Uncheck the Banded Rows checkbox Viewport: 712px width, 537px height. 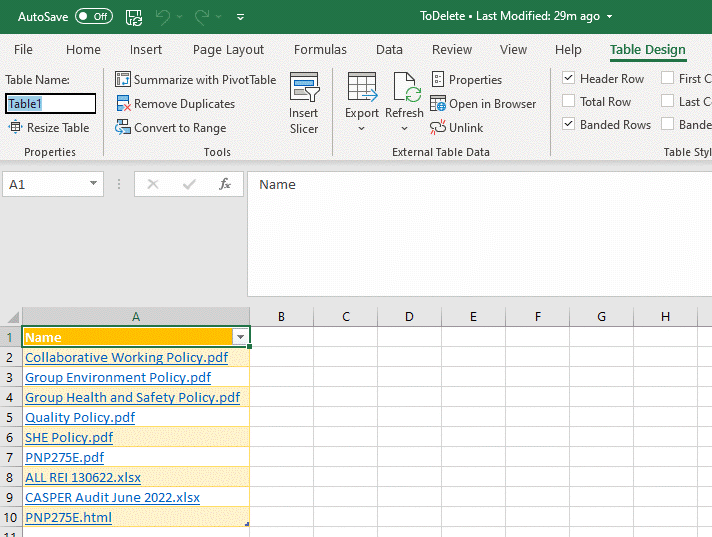pyautogui.click(x=569, y=125)
